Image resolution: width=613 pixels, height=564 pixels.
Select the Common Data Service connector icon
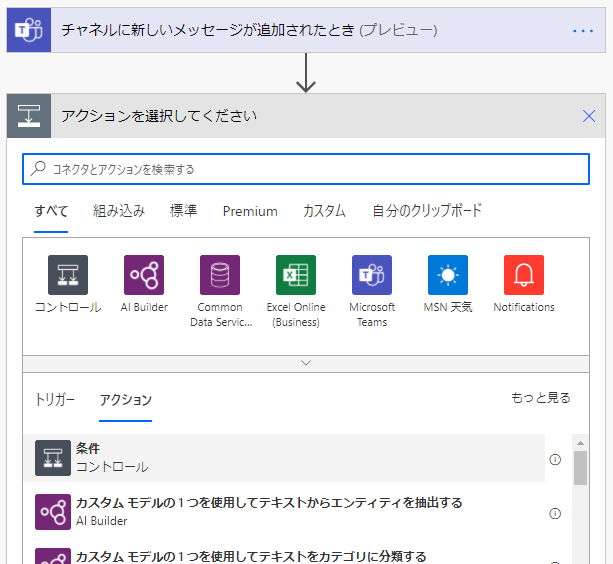[220, 275]
